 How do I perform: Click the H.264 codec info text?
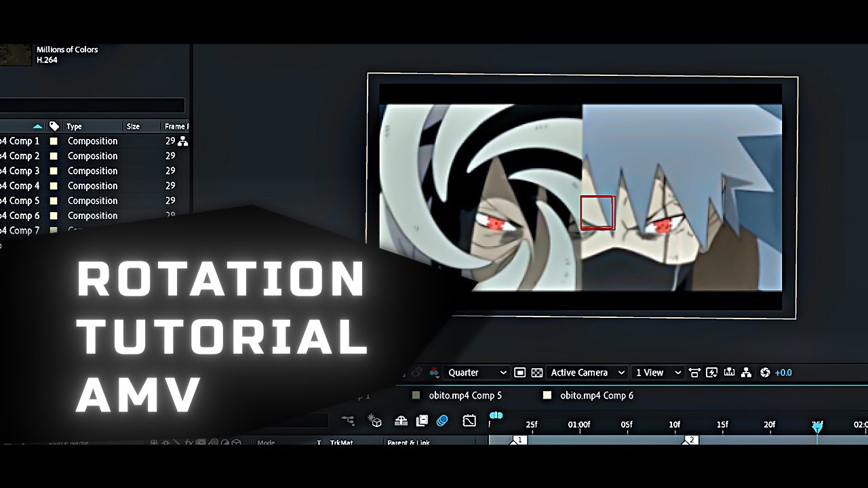pos(47,60)
